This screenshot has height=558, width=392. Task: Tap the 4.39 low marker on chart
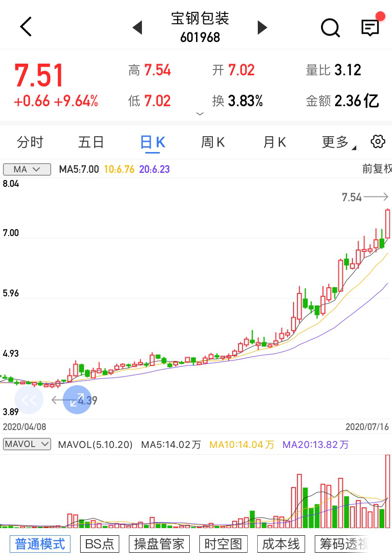coord(87,401)
